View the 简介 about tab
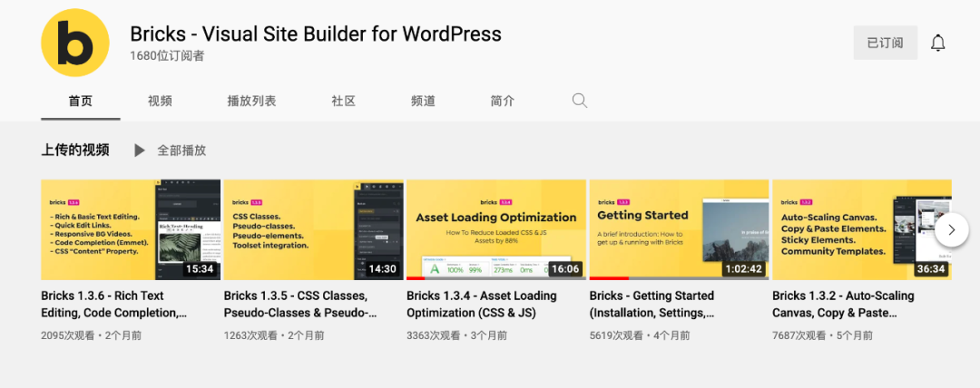The image size is (980, 388). coord(503,101)
